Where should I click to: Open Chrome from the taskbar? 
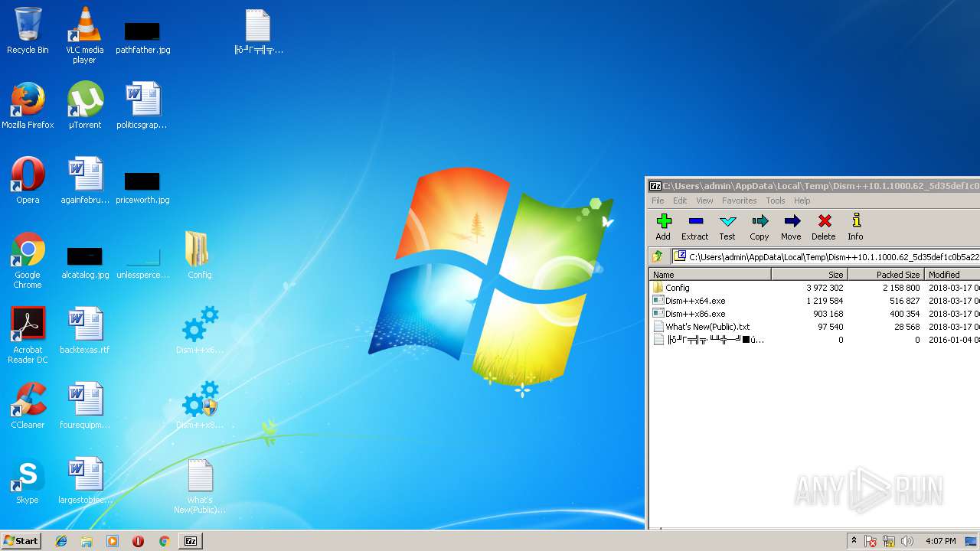tap(164, 541)
